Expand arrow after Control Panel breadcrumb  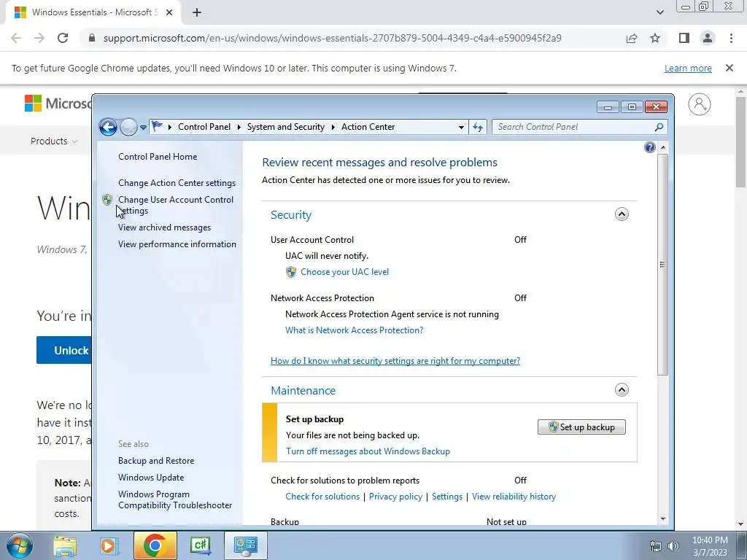pyautogui.click(x=239, y=127)
